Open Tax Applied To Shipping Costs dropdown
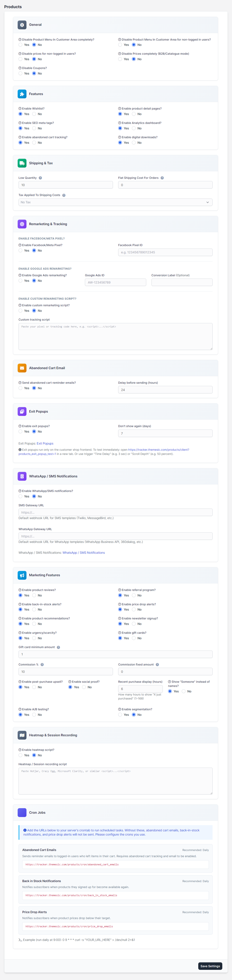This screenshot has width=232, height=980. pyautogui.click(x=115, y=202)
